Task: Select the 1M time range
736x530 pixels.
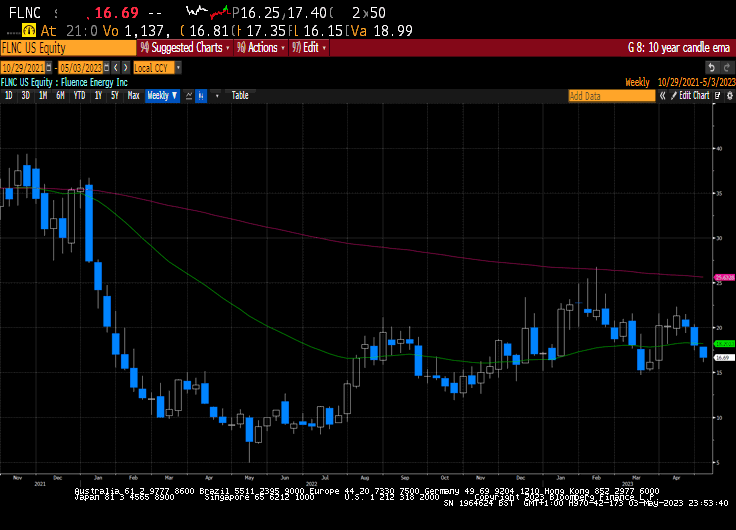Action: [43, 96]
